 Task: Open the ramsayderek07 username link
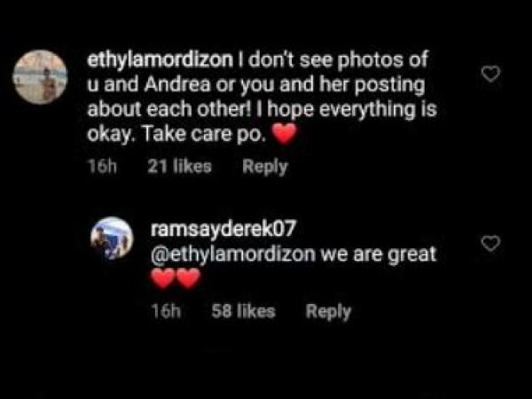click(x=223, y=229)
